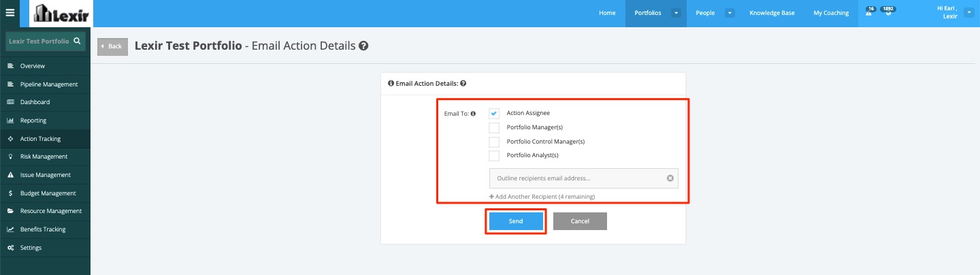The image size is (980, 275).
Task: Open Reporting bar-chart icon
Action: [10, 120]
